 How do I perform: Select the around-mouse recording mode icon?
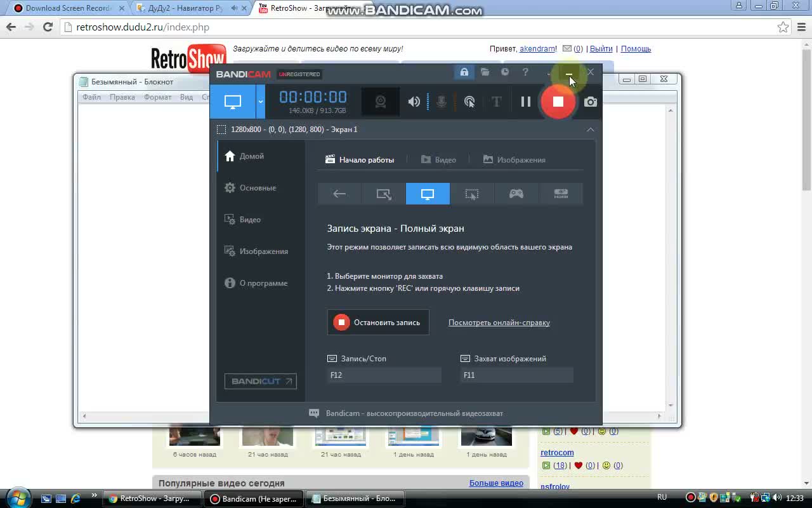click(472, 194)
